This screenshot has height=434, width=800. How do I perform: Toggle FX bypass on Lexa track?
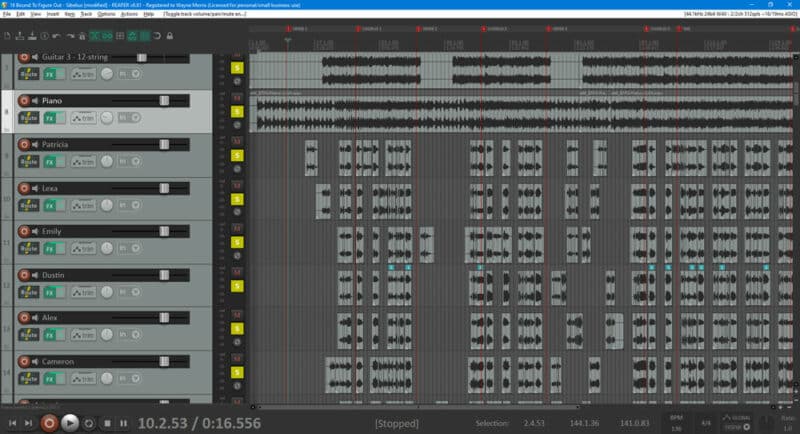60,205
